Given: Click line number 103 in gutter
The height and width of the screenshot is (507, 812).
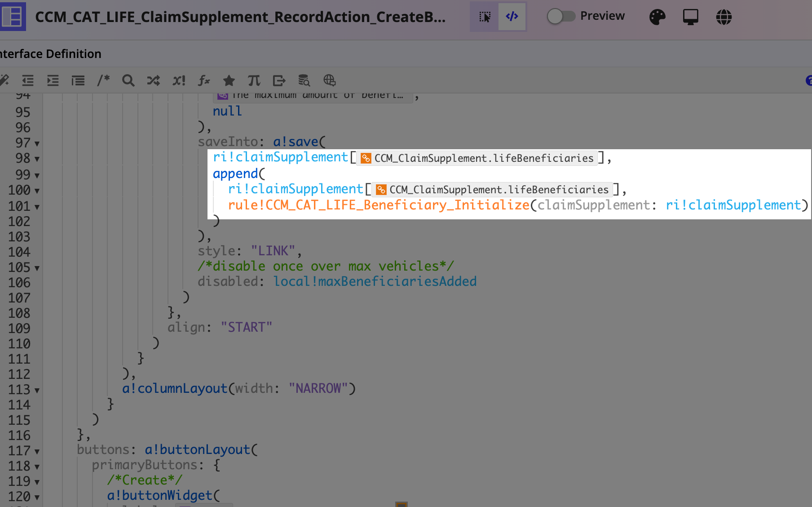Looking at the screenshot, I should (x=19, y=237).
